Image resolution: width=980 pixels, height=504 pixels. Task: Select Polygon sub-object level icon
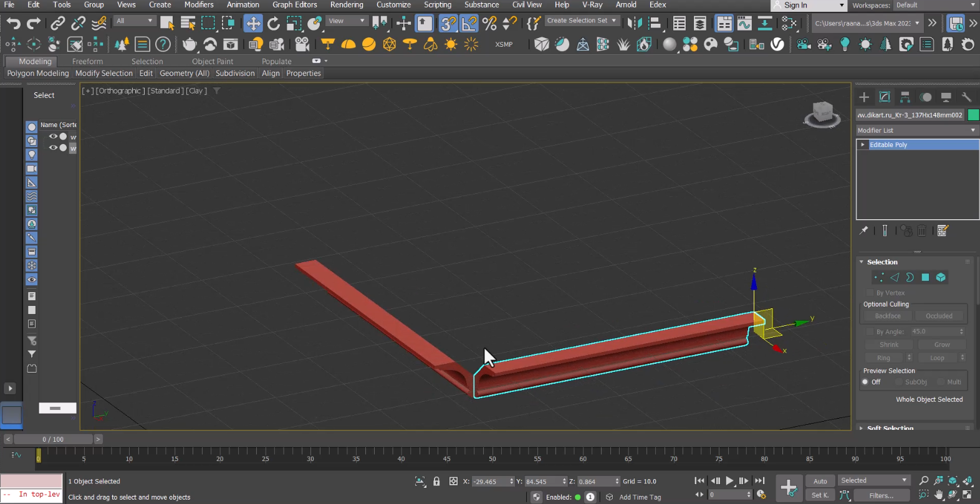click(x=925, y=277)
